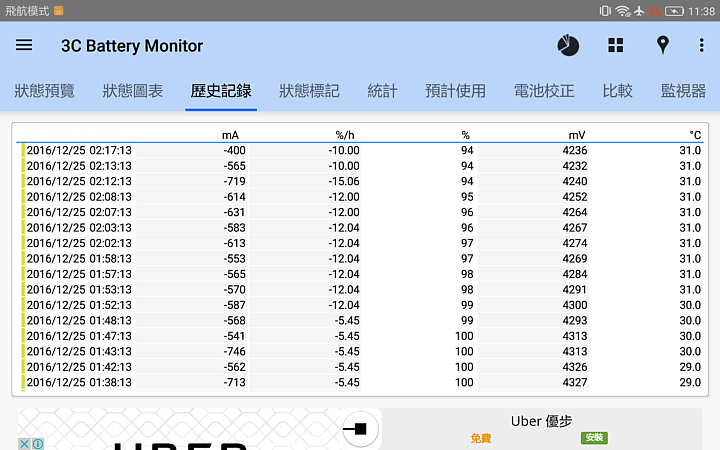
Task: Select row 2016/12/25 01:42:13
Action: (x=362, y=367)
